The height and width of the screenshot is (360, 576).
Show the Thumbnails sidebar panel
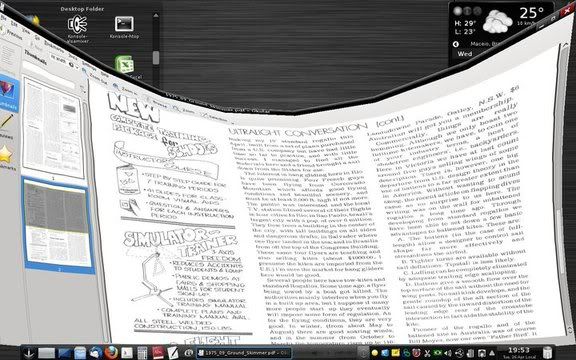(8, 93)
